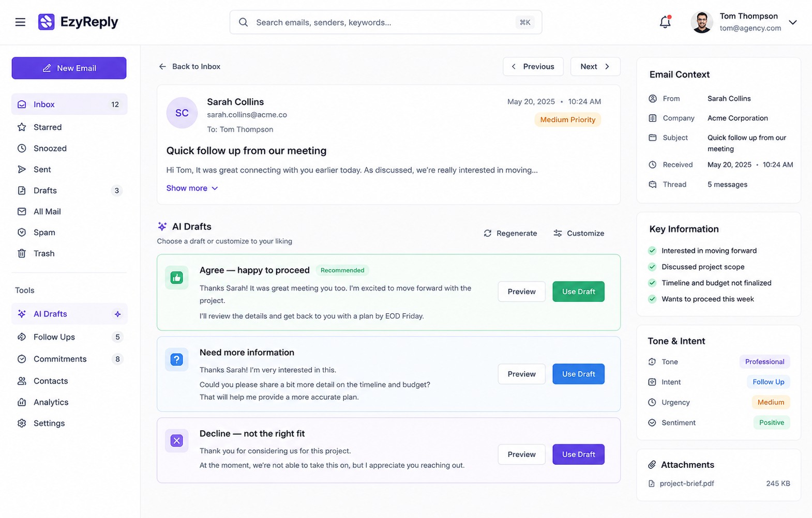Image resolution: width=812 pixels, height=518 pixels.
Task: Click the 'Discussed project scope' checkmark
Action: 652,267
